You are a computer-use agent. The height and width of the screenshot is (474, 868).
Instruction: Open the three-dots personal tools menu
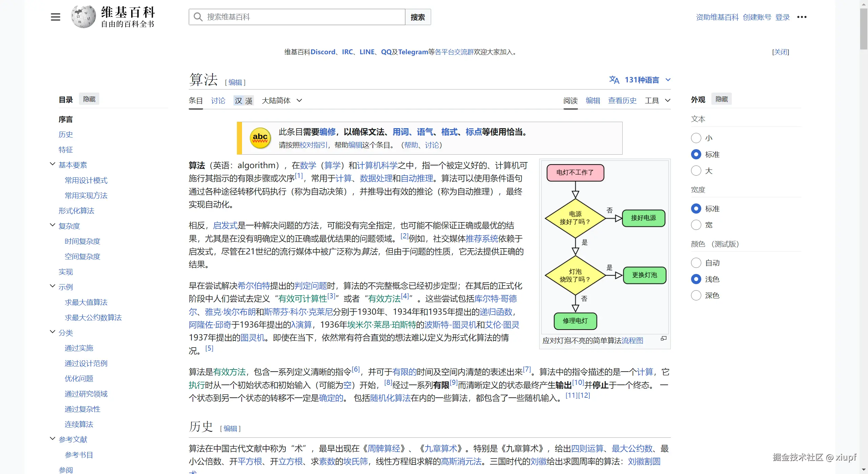[802, 17]
